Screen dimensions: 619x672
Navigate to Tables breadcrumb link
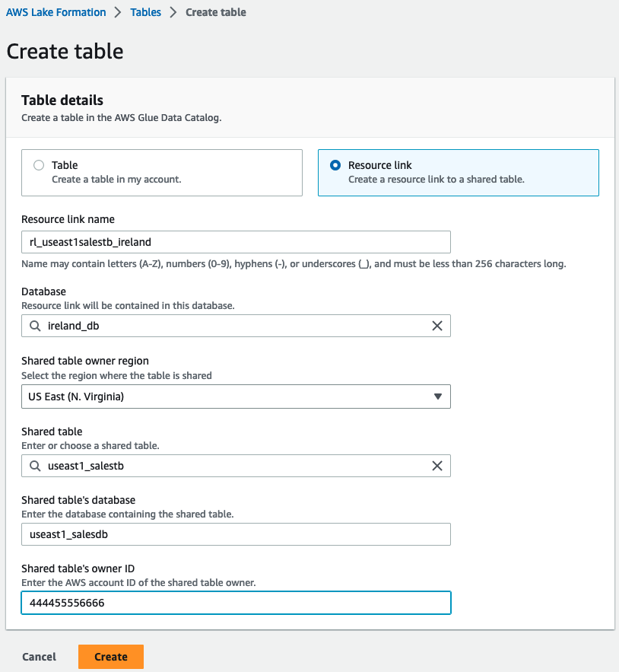[x=145, y=12]
